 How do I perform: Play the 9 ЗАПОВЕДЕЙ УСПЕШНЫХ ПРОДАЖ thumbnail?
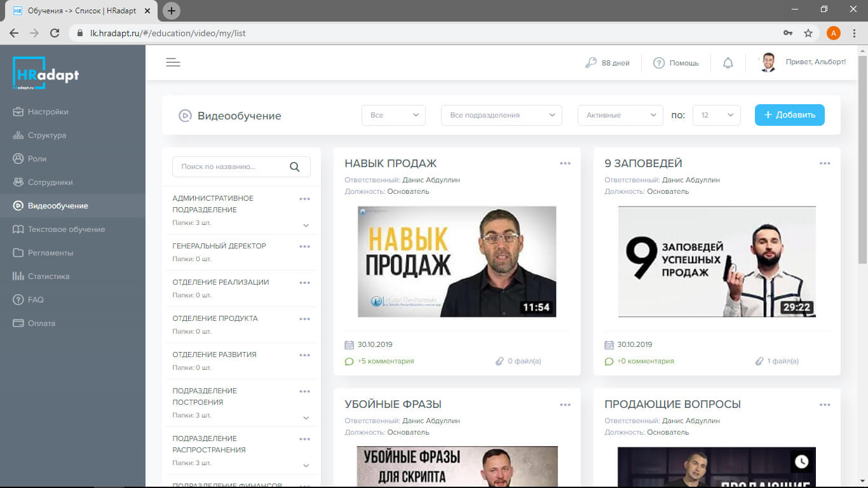717,261
